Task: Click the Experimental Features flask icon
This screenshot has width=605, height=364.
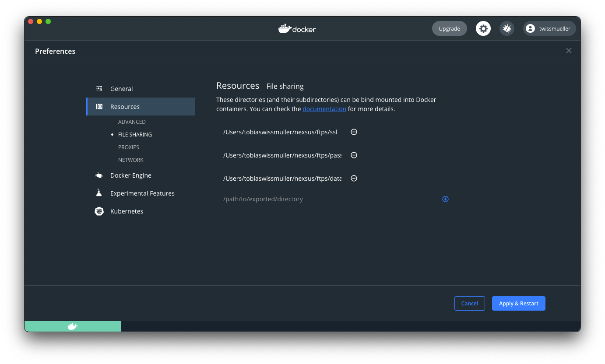Action: point(99,193)
